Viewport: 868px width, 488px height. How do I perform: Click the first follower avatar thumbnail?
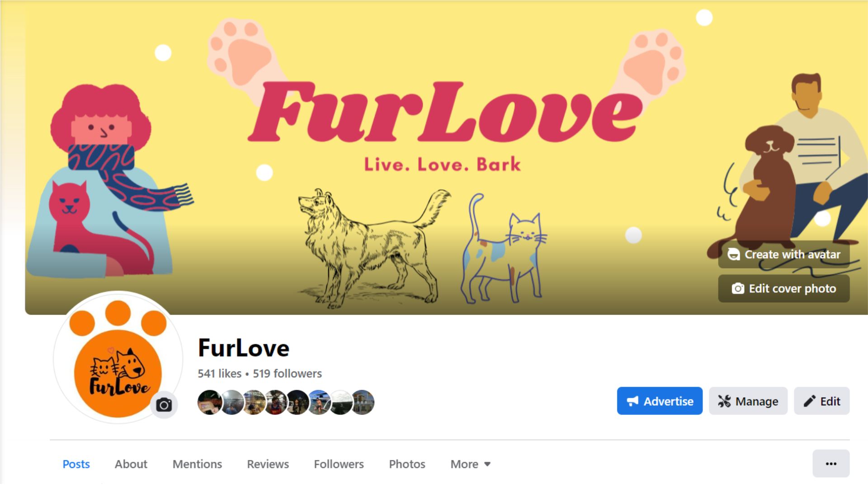coord(209,402)
